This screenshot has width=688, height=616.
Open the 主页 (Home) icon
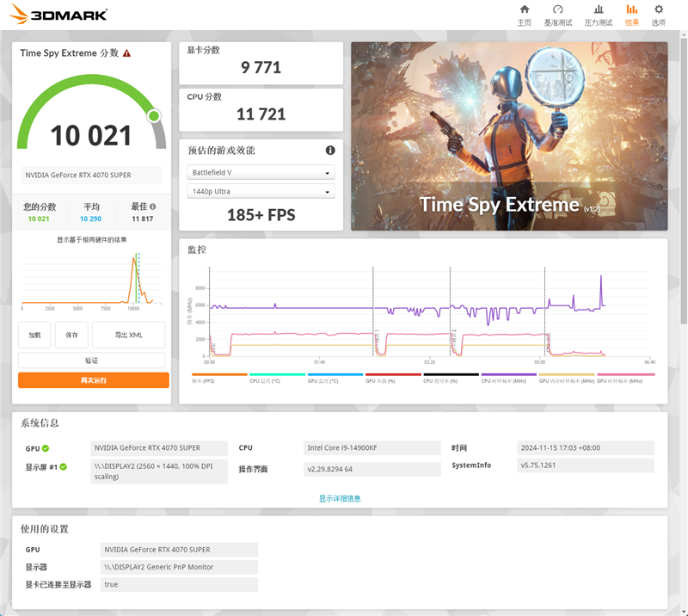(x=525, y=15)
